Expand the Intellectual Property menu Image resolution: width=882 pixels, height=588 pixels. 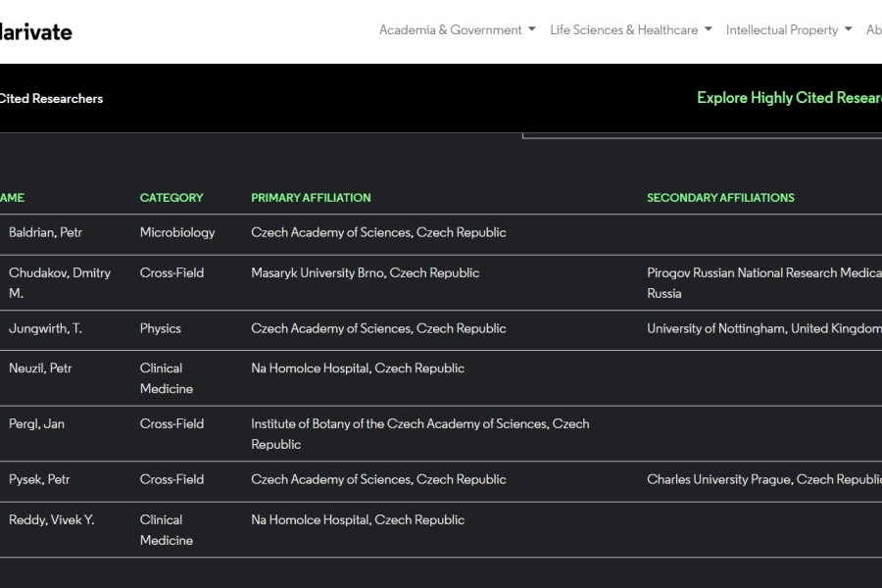[788, 30]
